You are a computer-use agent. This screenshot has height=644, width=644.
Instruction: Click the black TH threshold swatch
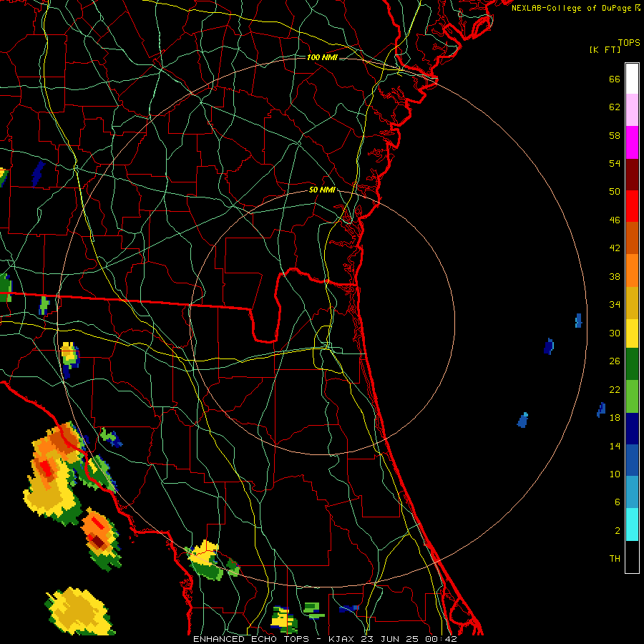tap(632, 557)
